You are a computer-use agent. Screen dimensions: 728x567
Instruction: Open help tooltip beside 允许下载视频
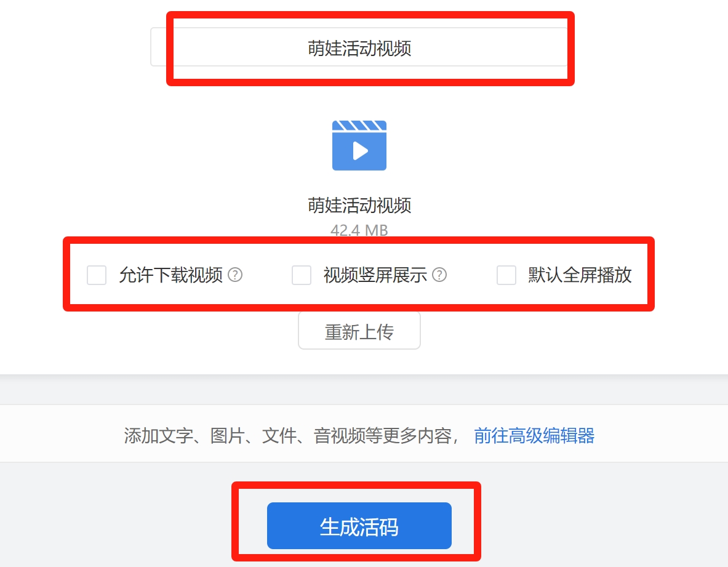[x=236, y=275]
